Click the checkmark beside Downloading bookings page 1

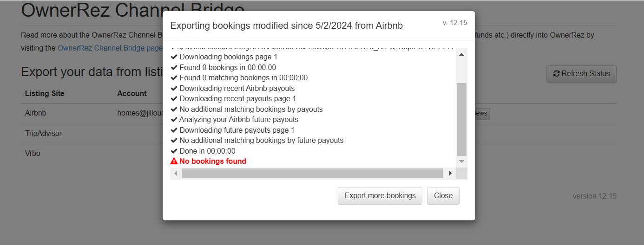pyautogui.click(x=174, y=57)
